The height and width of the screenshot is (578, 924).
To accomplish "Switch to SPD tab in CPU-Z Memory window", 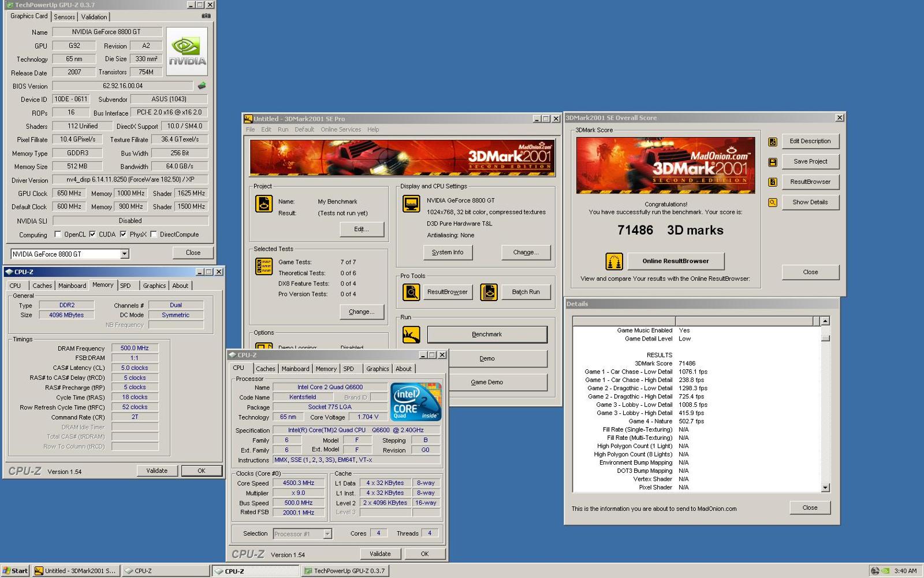I will point(125,286).
